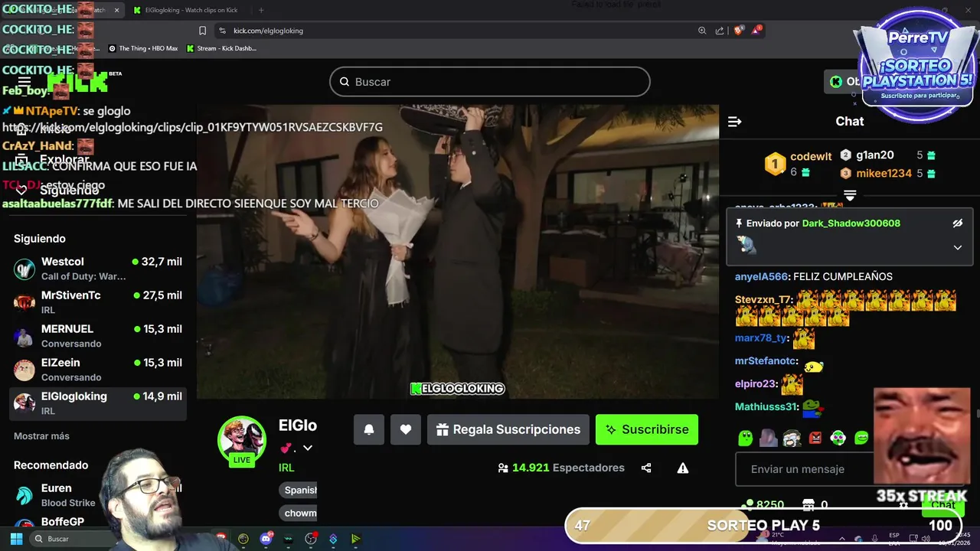Image resolution: width=980 pixels, height=551 pixels.
Task: Open Brave Rewards triangle icon
Action: pos(756,31)
